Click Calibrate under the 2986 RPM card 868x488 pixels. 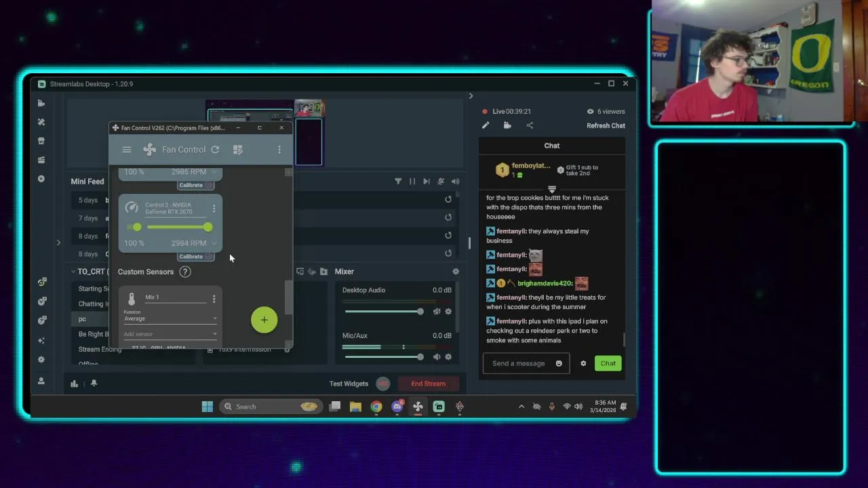click(195, 185)
